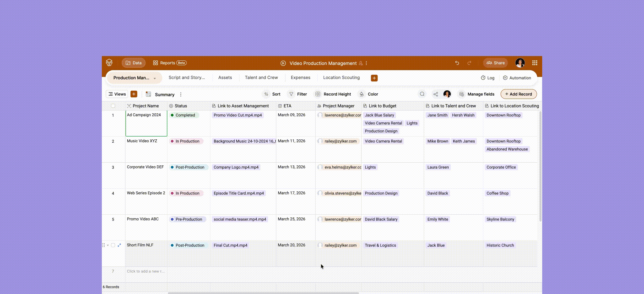
Task: Expand the Short Film NLF record
Action: [x=119, y=245]
